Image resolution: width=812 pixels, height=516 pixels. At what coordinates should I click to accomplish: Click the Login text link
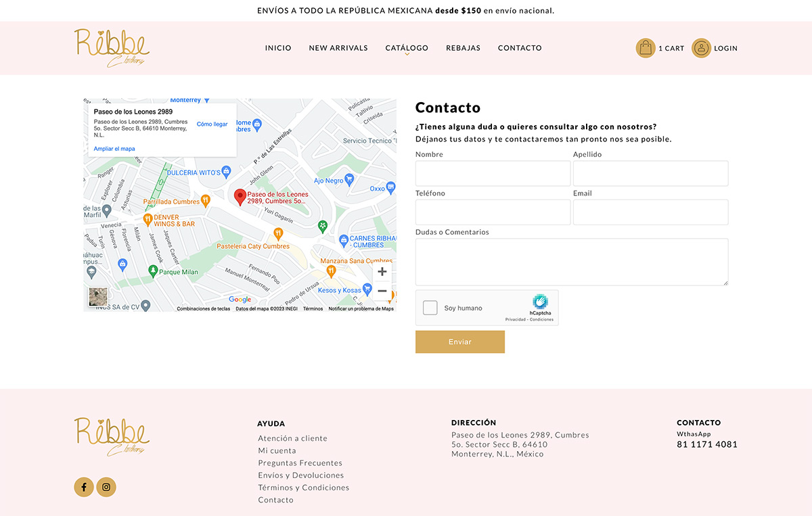click(x=725, y=49)
